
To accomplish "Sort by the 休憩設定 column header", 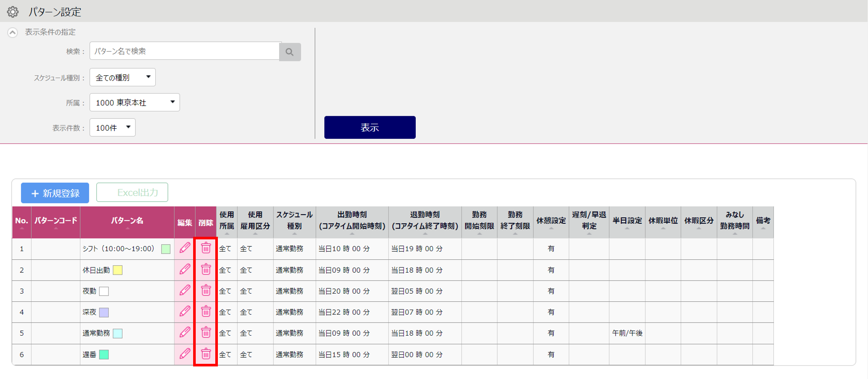I will coord(551,222).
